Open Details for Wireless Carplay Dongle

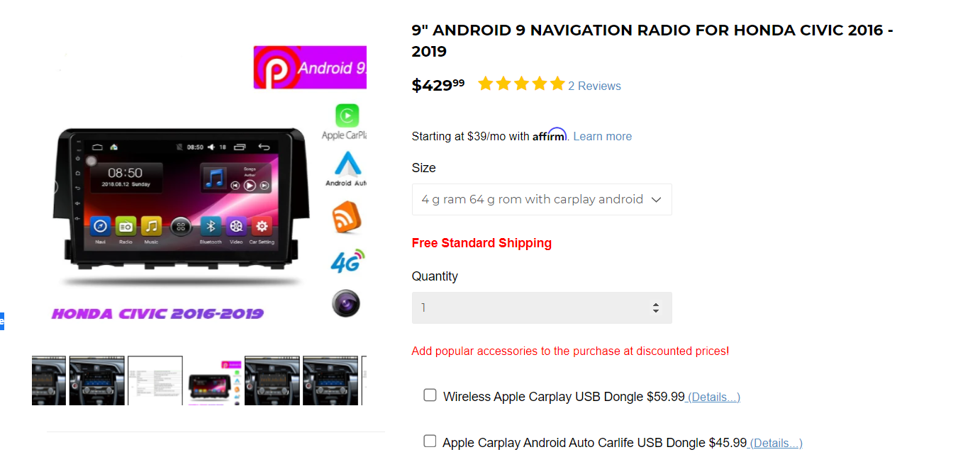pyautogui.click(x=714, y=397)
